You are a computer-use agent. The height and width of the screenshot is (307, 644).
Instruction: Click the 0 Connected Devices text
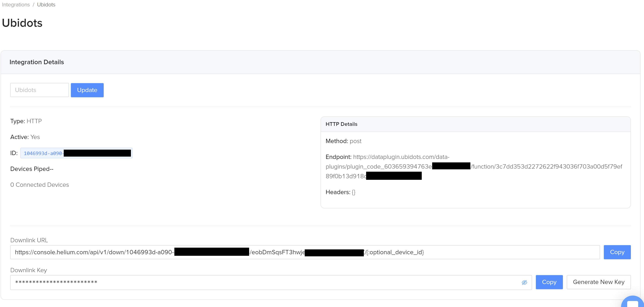40,185
